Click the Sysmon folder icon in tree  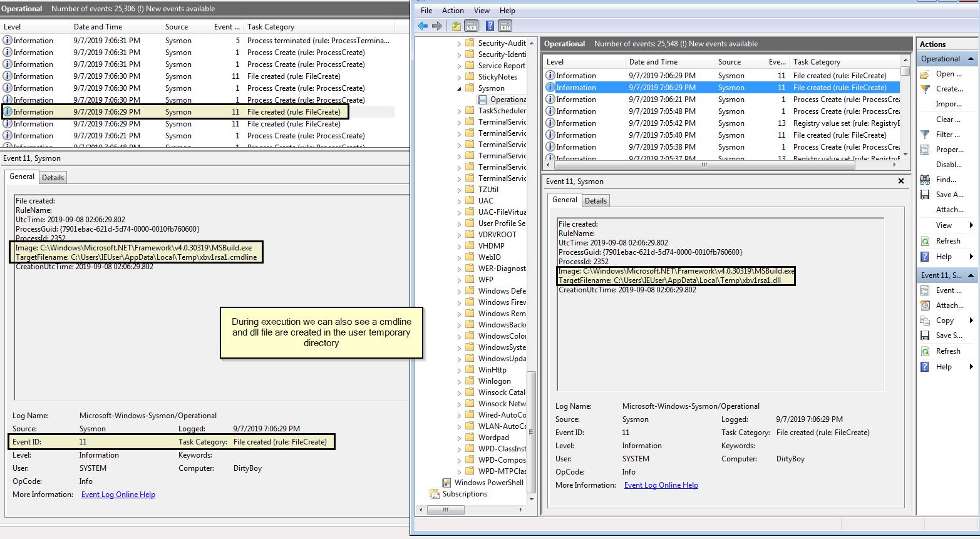[x=470, y=88]
